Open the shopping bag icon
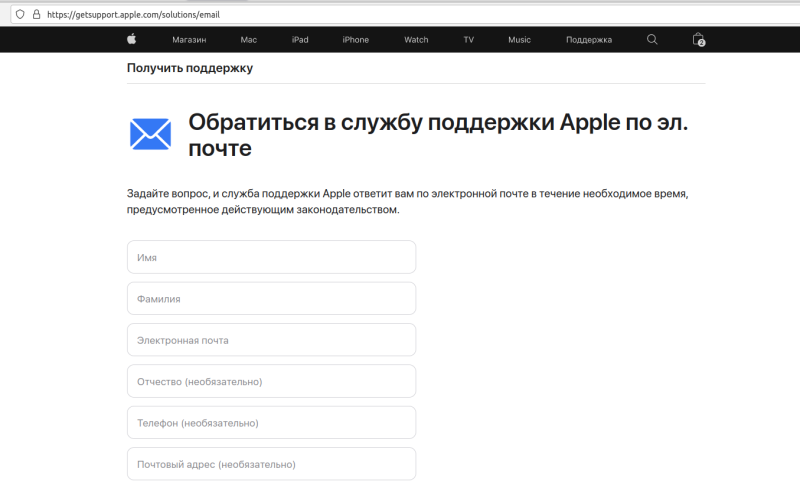Viewport: 800px width, 485px height. tap(698, 39)
